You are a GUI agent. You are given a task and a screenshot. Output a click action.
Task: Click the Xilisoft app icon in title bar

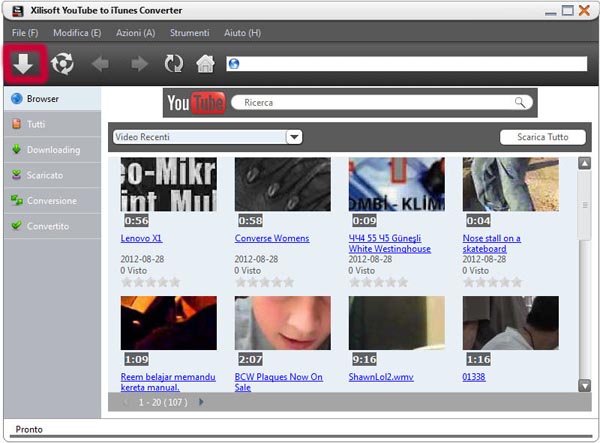(x=17, y=11)
